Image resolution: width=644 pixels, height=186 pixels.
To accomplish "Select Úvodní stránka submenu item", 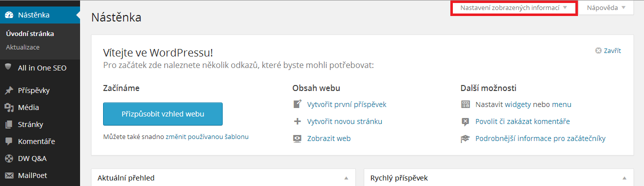I will [x=30, y=34].
